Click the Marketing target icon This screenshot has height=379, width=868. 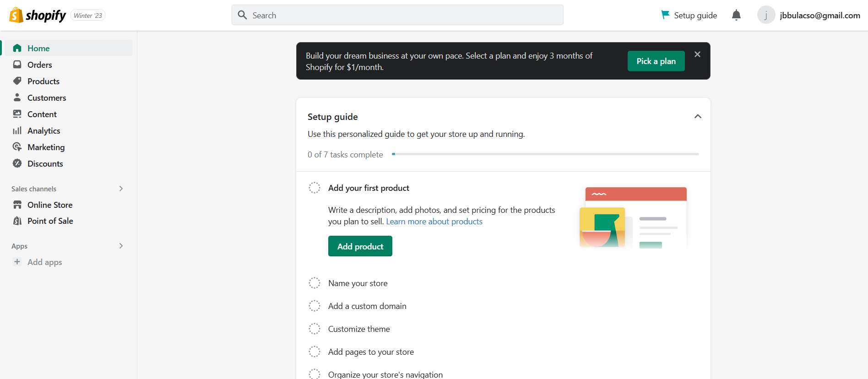[x=17, y=147]
